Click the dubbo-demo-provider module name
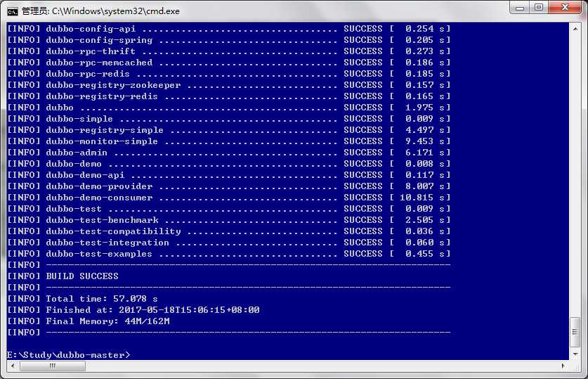The height and width of the screenshot is (379, 588). click(x=99, y=186)
